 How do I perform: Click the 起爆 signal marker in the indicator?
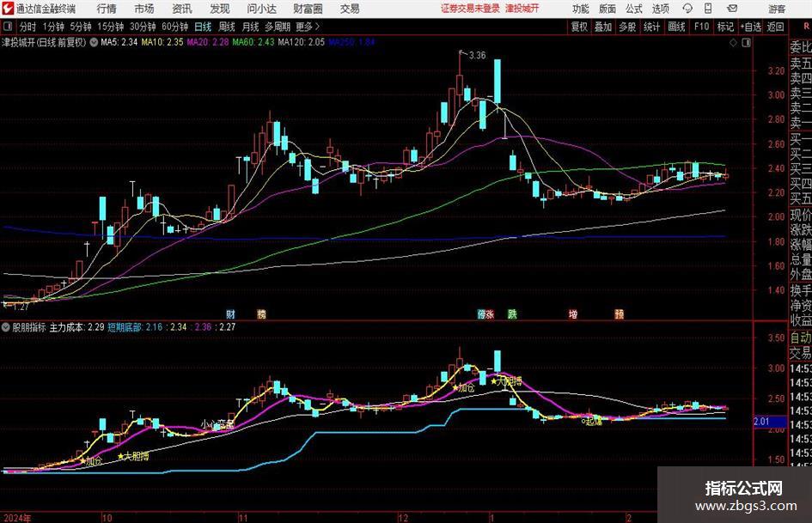point(591,422)
